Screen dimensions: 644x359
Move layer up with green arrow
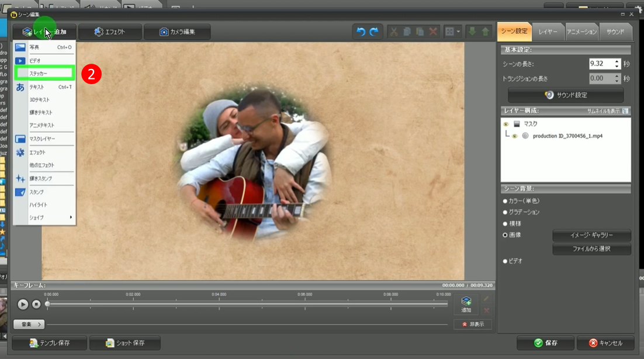coord(485,32)
